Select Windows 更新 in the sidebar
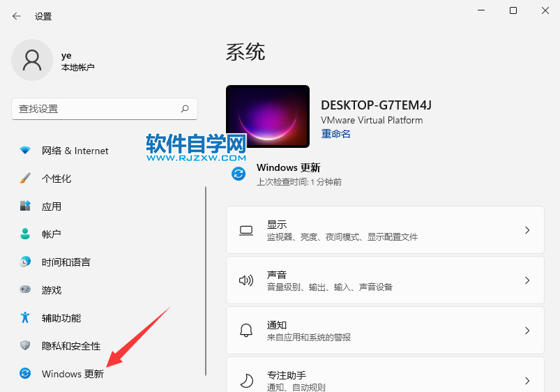The height and width of the screenshot is (392, 560). click(x=73, y=374)
